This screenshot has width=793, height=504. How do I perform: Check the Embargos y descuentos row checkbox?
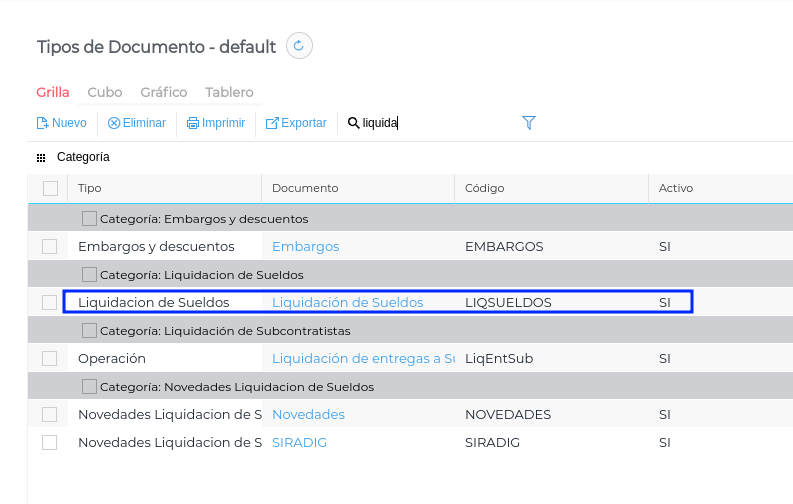50,246
